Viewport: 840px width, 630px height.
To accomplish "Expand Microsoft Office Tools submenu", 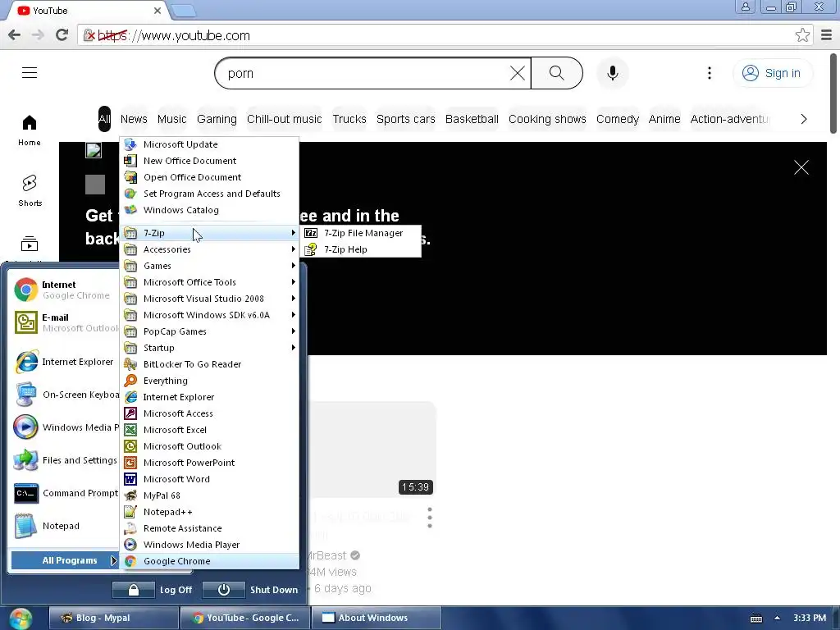I will click(x=209, y=282).
